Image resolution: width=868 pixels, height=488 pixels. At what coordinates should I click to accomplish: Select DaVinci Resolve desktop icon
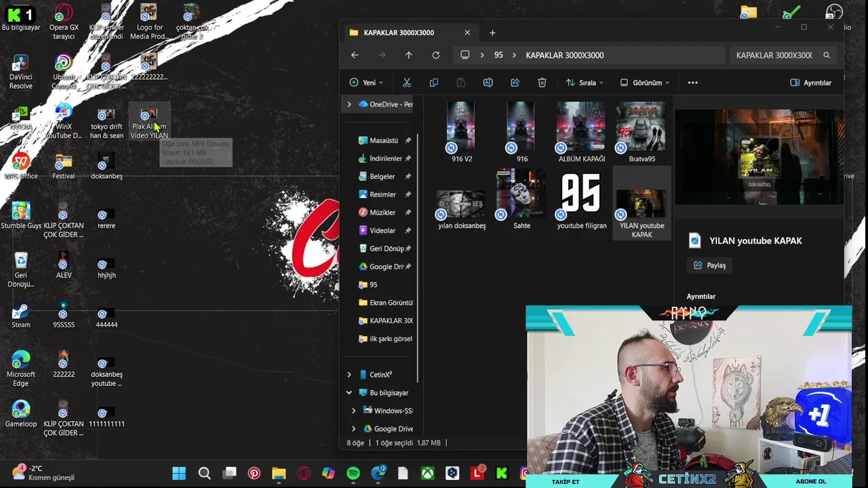(21, 72)
